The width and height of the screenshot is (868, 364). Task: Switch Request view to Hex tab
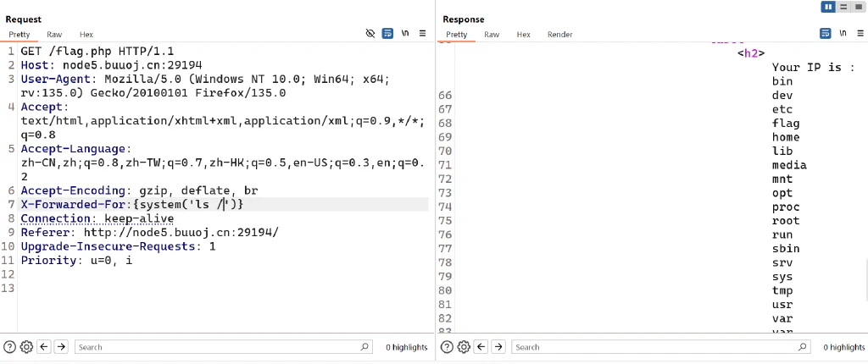86,35
